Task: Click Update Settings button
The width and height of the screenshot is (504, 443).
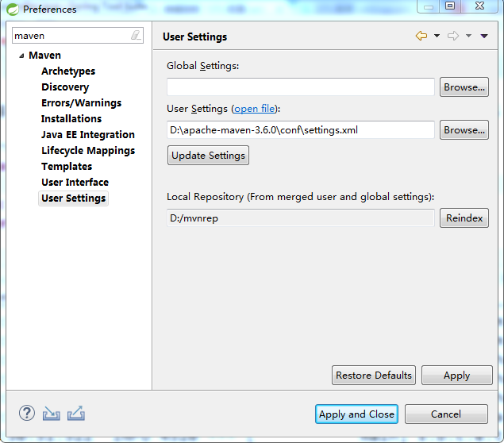Action: (208, 156)
